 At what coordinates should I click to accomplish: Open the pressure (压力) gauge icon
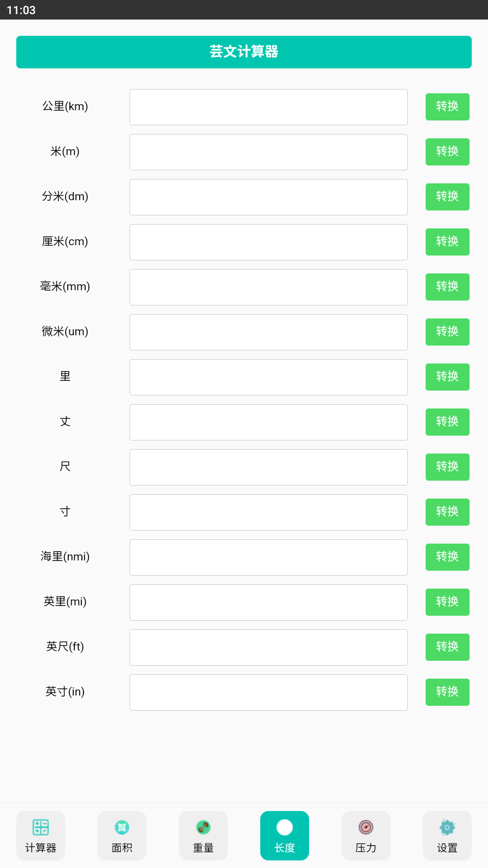click(366, 828)
